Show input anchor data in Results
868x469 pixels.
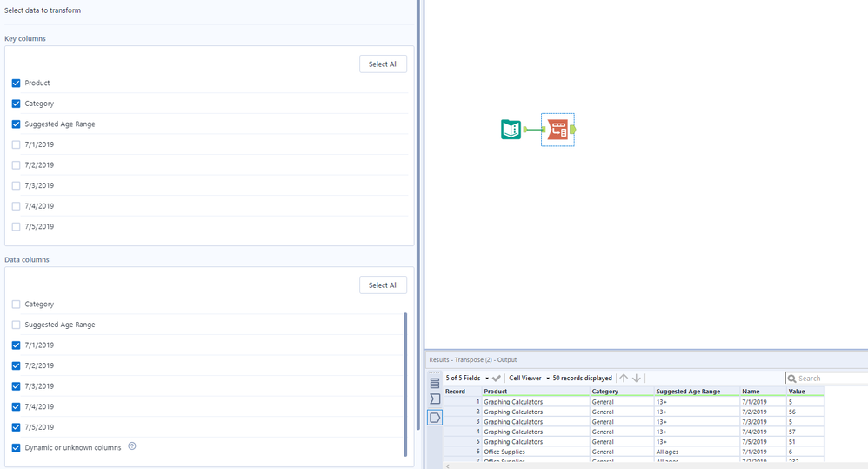[435, 399]
